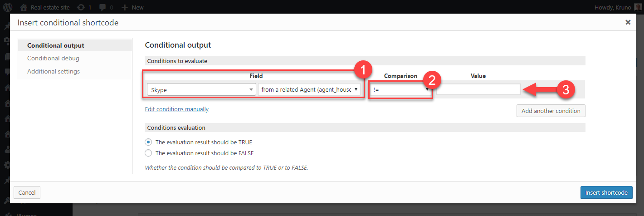Click the Cancel button
Viewport: 644px width, 216px height.
point(27,192)
